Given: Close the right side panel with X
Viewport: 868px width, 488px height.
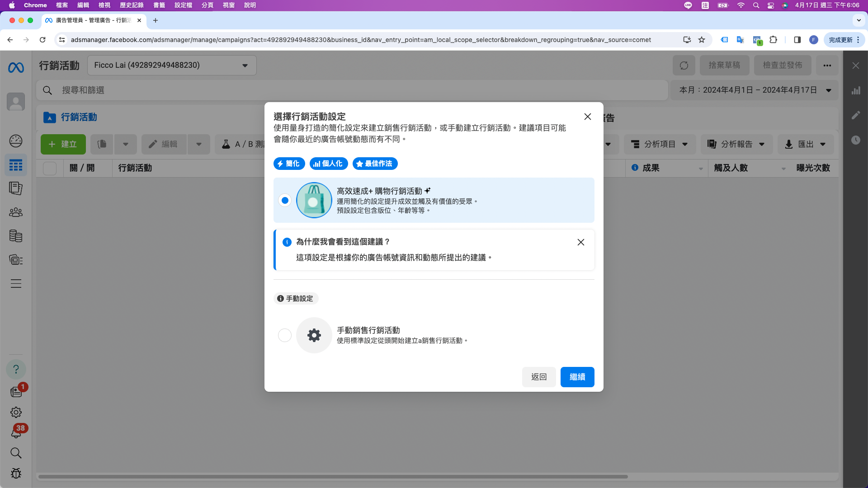Looking at the screenshot, I should pos(856,66).
